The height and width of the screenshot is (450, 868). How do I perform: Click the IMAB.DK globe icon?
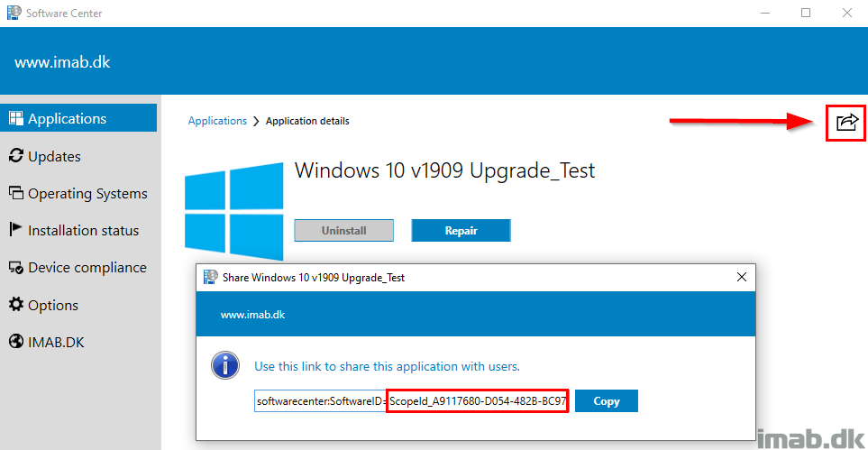[x=16, y=342]
